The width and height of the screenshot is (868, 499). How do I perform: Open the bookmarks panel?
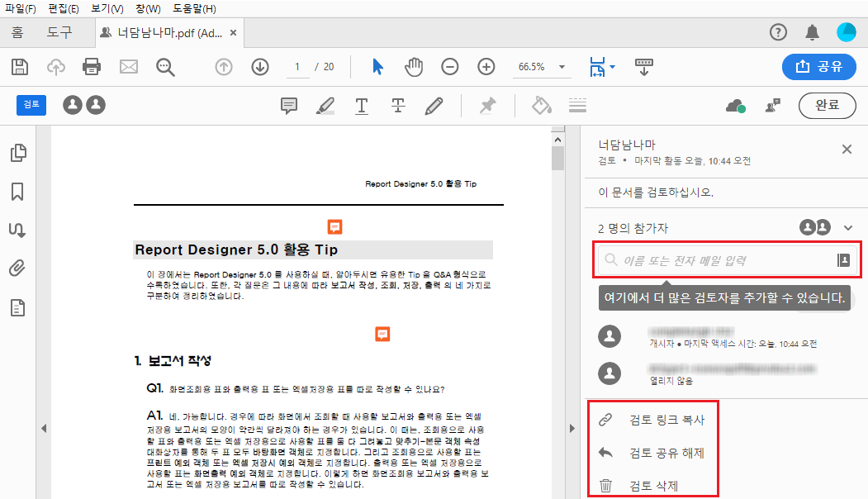coord(17,192)
